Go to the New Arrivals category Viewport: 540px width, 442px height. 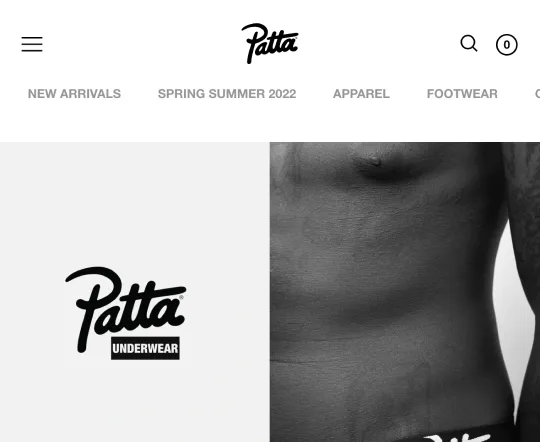pyautogui.click(x=74, y=94)
